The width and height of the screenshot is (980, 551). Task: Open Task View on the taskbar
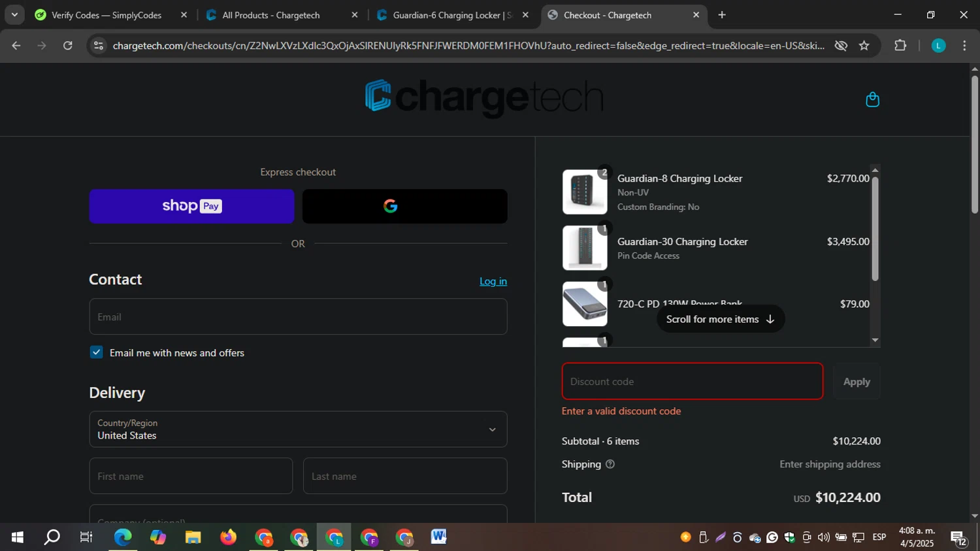tap(86, 537)
